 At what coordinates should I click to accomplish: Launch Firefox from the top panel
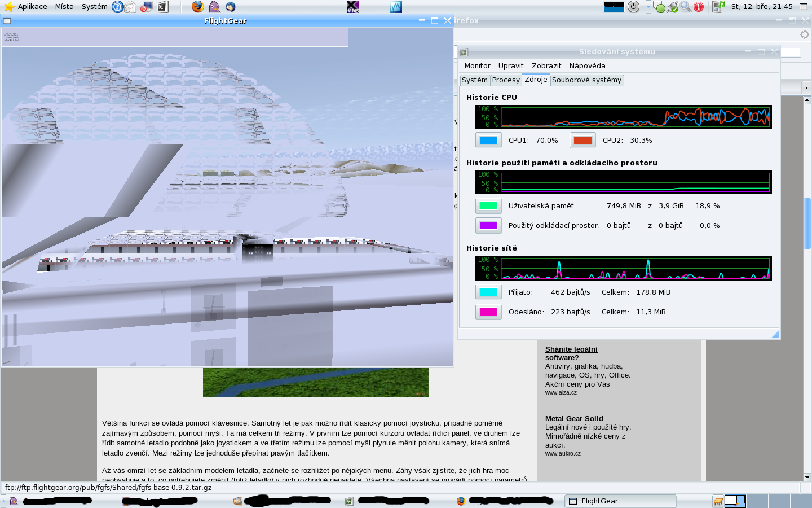click(x=197, y=7)
